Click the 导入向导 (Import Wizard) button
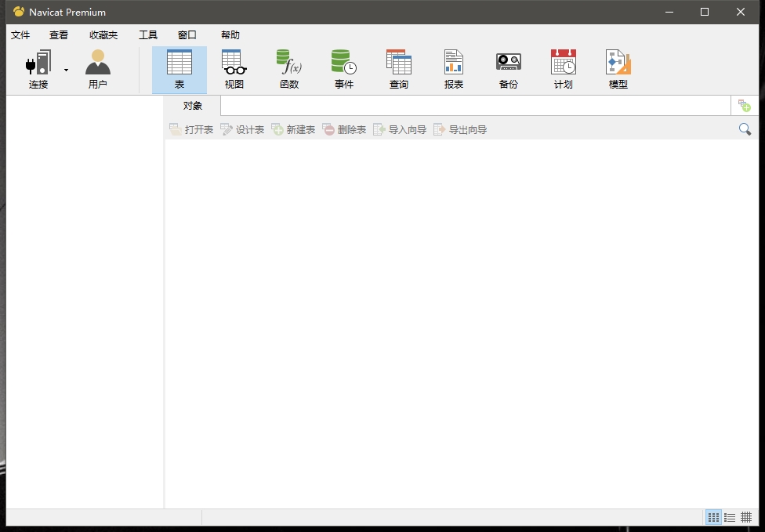The height and width of the screenshot is (532, 765). pos(400,129)
